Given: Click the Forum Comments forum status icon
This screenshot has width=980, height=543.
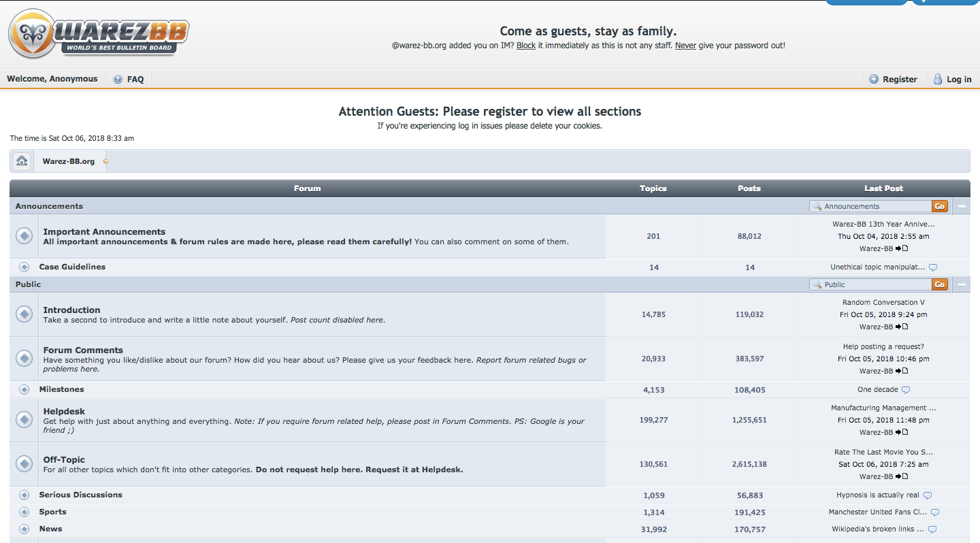Looking at the screenshot, I should 24,359.
